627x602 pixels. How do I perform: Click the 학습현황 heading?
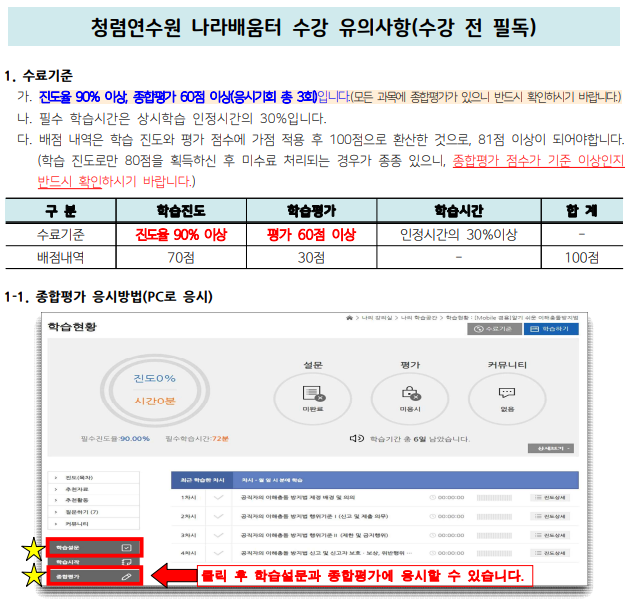72,327
